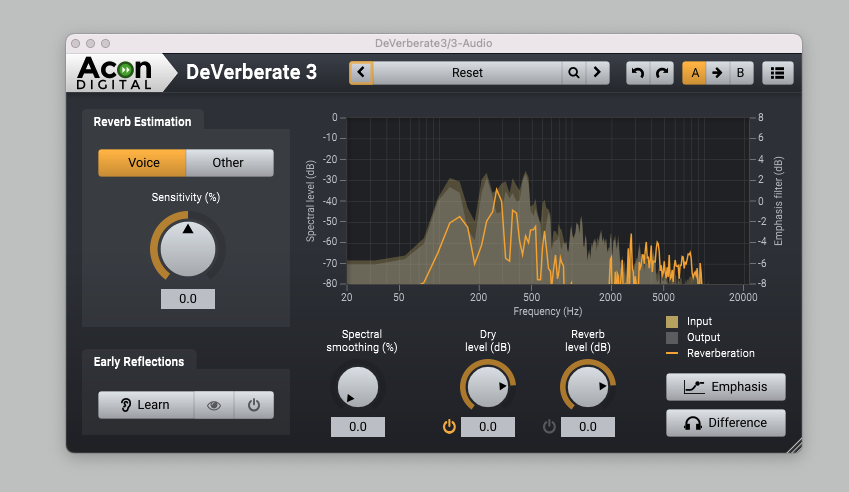Screen dimensions: 849x492
Task: Open the Reset preset dropdown
Action: click(467, 73)
